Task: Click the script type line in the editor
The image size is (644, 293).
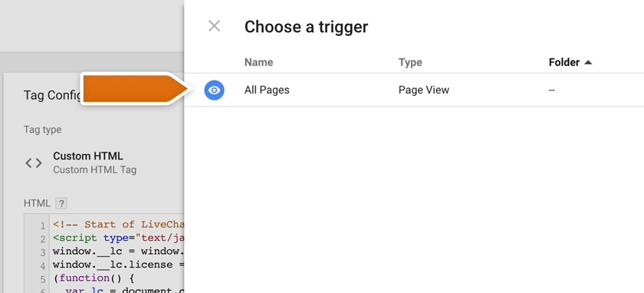Action: 118,238
